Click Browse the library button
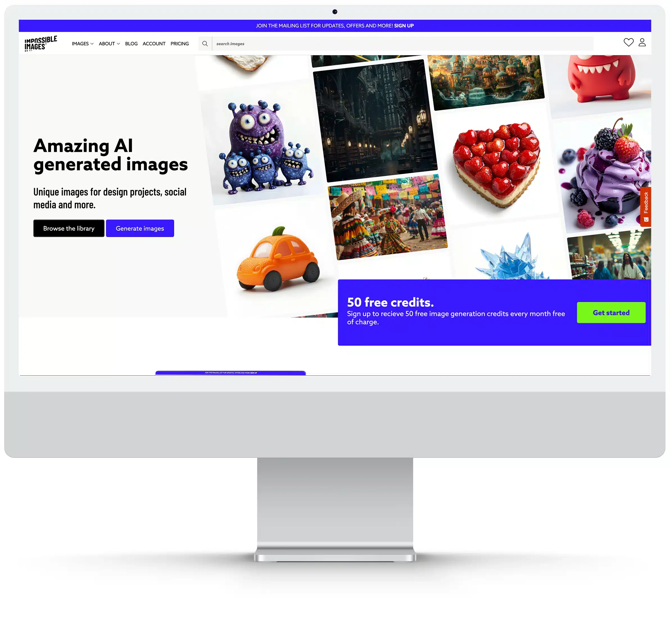The width and height of the screenshot is (672, 624). click(69, 228)
